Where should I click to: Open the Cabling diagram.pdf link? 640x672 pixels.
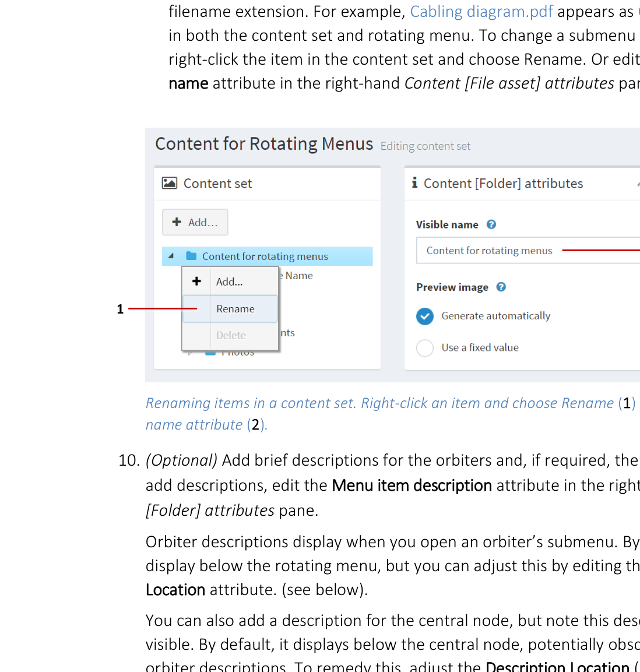click(x=481, y=12)
